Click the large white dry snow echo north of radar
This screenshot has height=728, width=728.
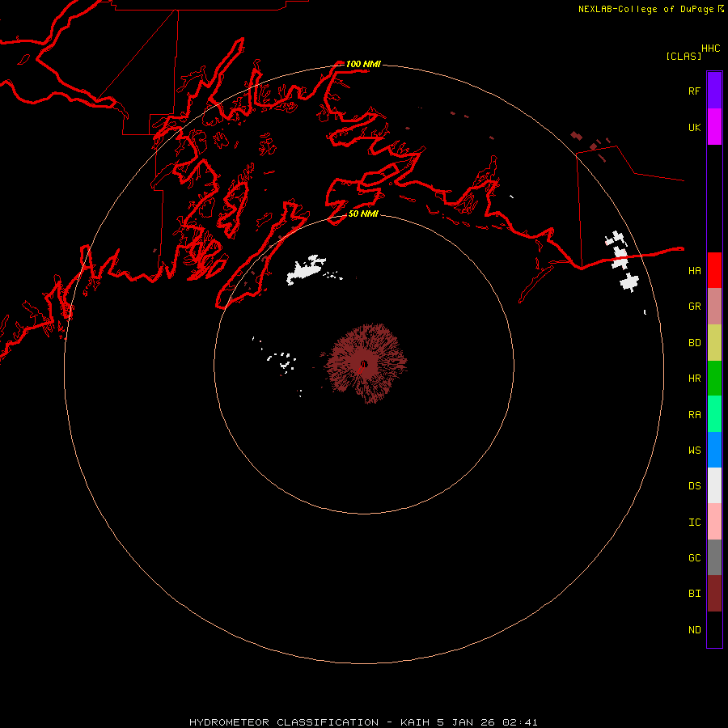pos(306,269)
